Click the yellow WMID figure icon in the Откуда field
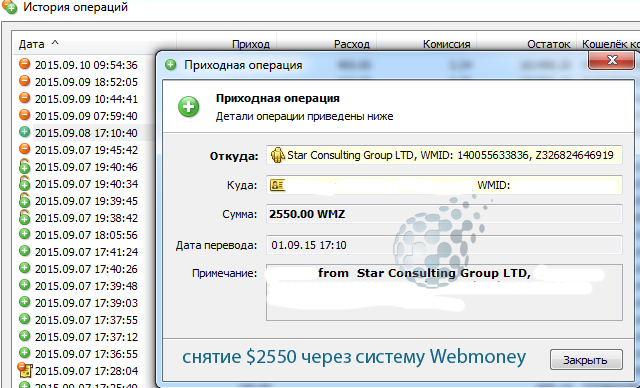Viewport: 640px width, 388px height. pos(278,155)
